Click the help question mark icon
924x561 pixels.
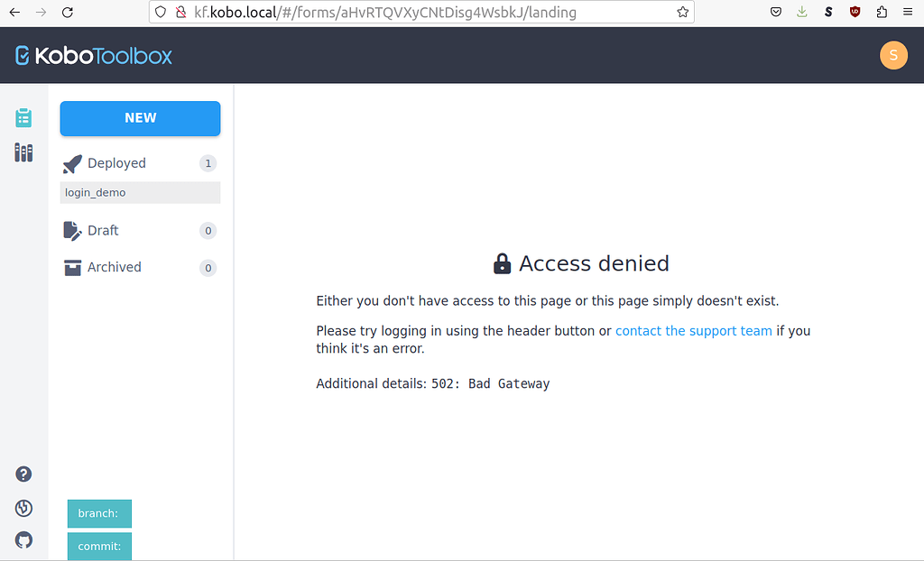click(23, 474)
